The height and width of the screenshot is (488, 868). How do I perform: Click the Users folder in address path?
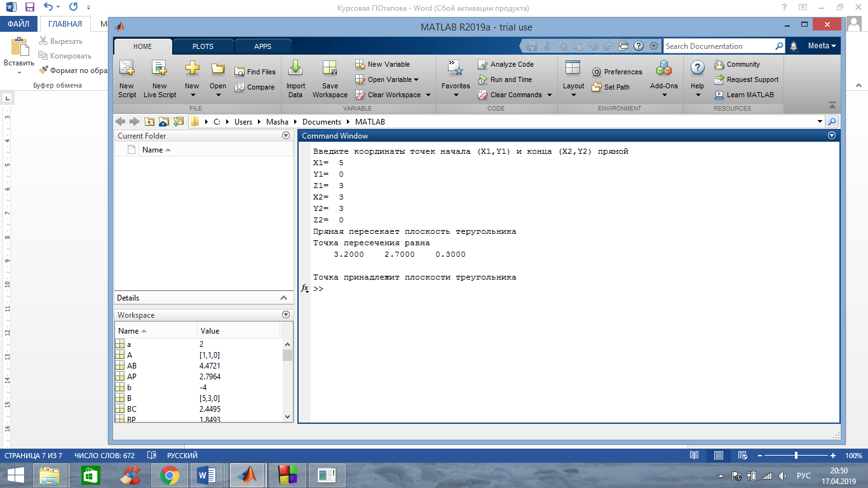pyautogui.click(x=243, y=121)
